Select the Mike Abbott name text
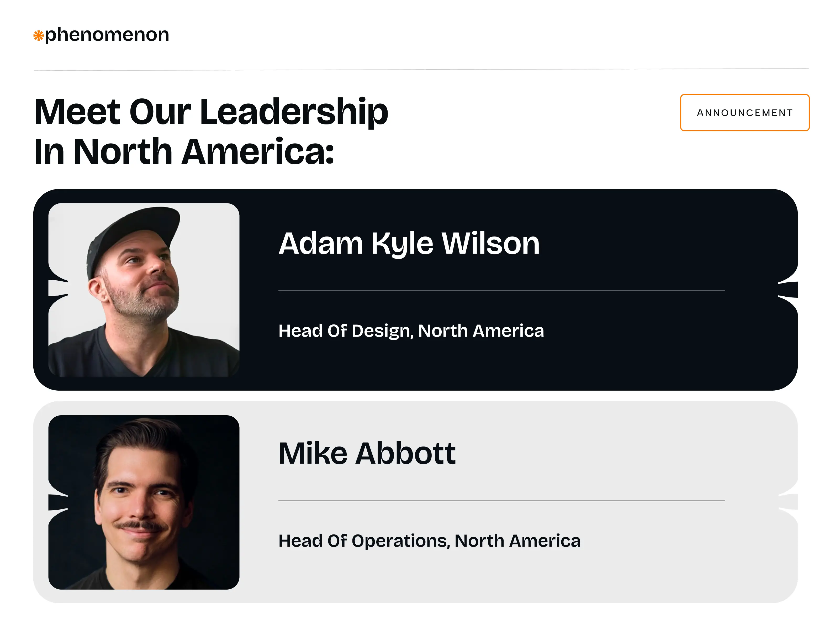 click(x=367, y=453)
